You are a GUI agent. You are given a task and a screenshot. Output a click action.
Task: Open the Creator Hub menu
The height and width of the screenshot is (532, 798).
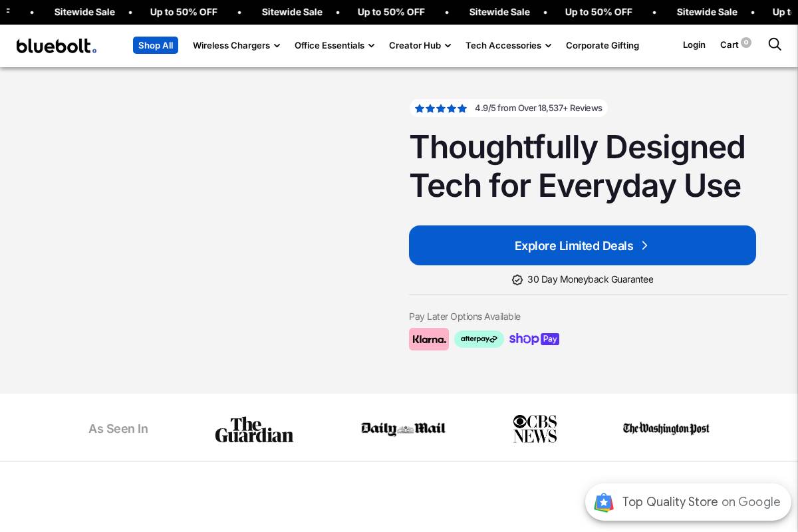click(x=420, y=45)
